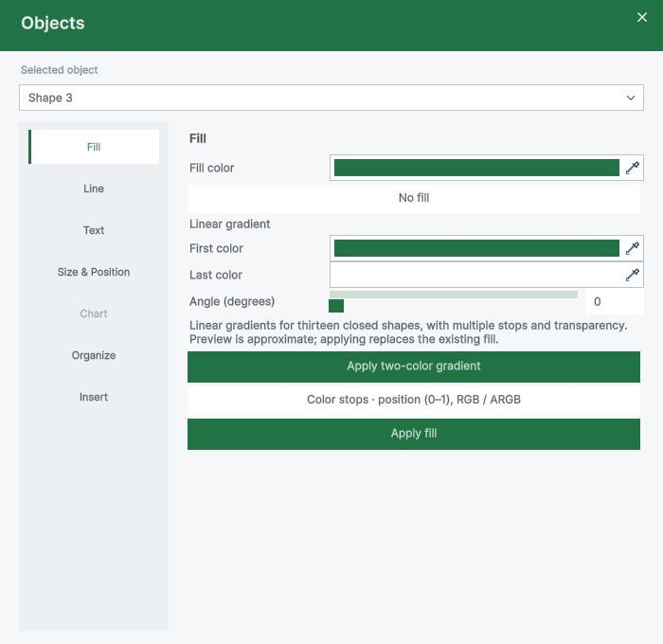Open the First color green swatch

coord(476,248)
